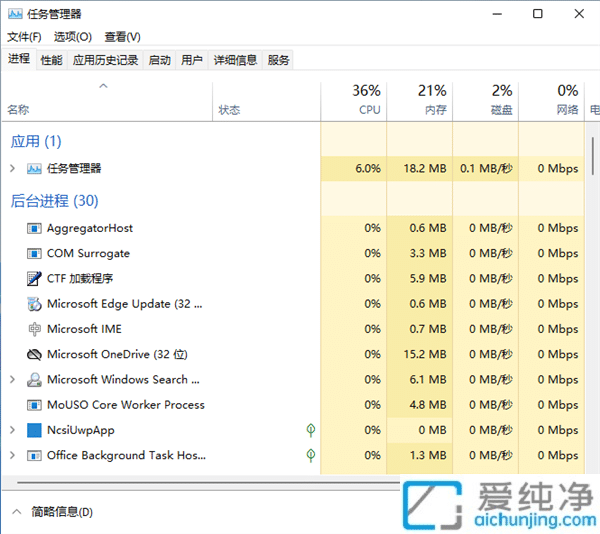The image size is (600, 534).
Task: Switch to the 进程 tab
Action: [19, 59]
